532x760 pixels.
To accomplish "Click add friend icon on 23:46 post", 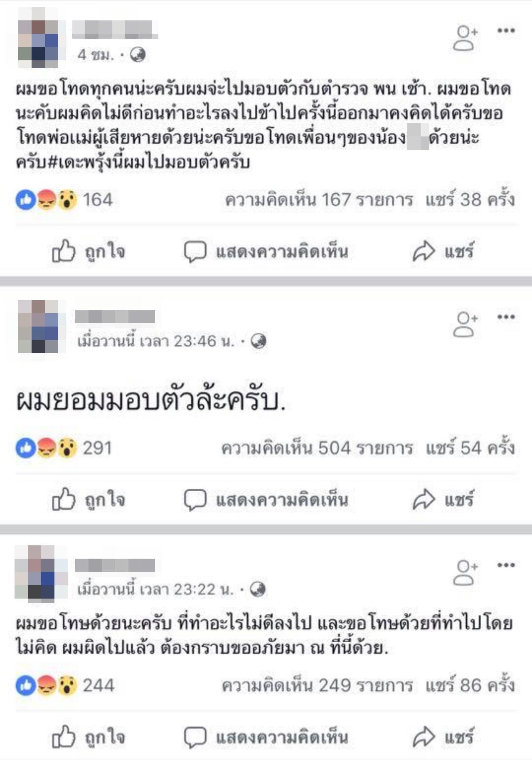I will click(465, 324).
